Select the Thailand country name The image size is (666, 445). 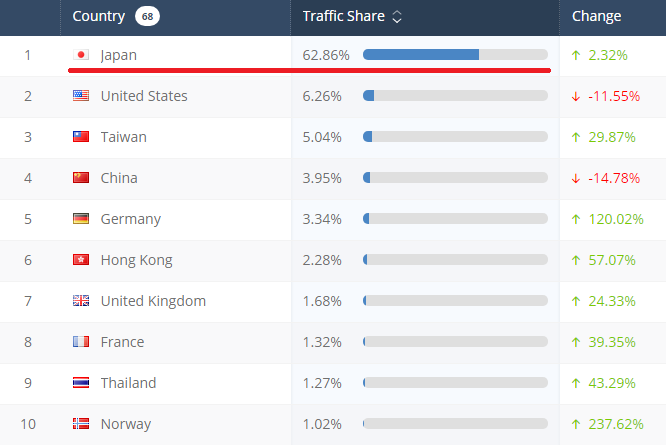129,383
